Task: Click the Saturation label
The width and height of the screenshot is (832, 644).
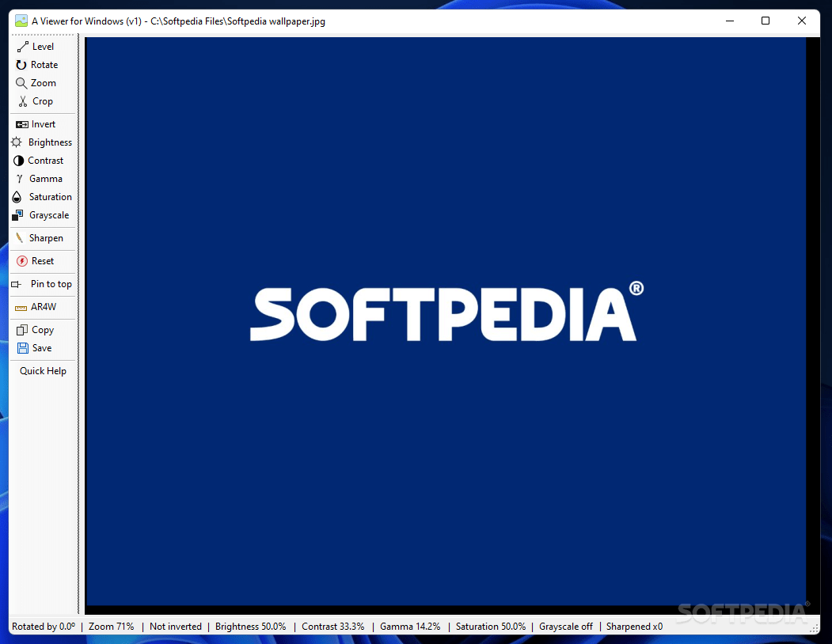Action: pyautogui.click(x=51, y=197)
